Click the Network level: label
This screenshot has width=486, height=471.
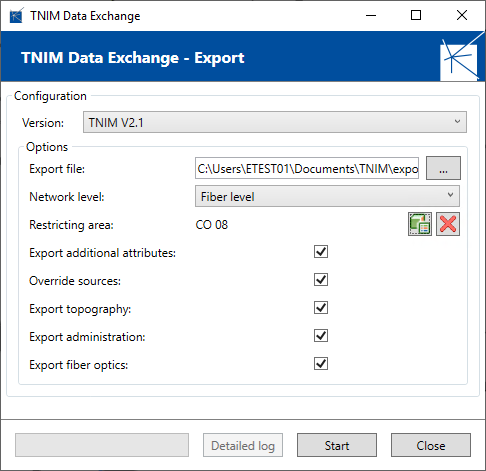67,197
